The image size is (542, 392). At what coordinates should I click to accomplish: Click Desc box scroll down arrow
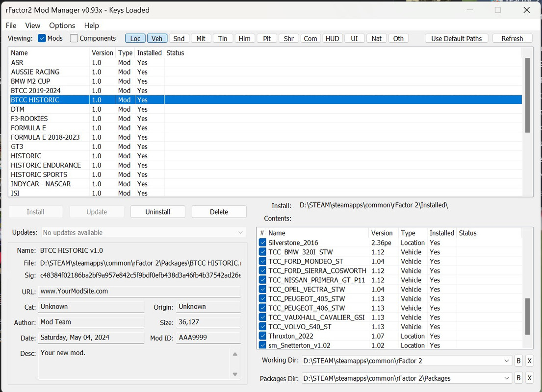235,374
